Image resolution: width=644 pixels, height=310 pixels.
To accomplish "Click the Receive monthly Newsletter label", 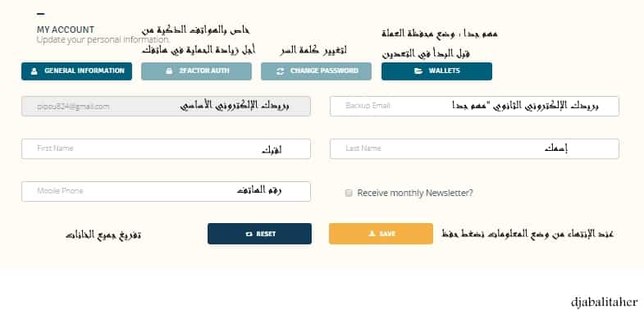I will 415,193.
